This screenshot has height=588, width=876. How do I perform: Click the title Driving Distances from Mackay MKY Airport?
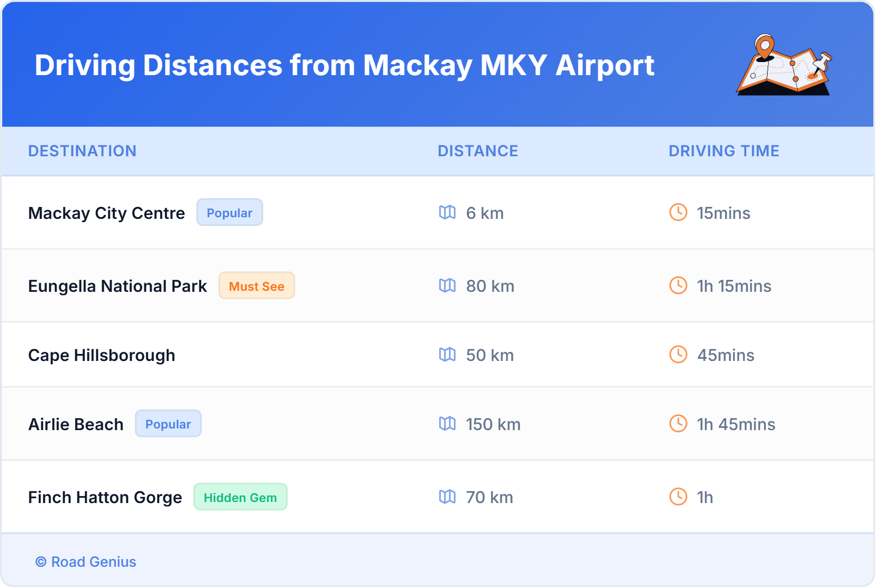(345, 65)
